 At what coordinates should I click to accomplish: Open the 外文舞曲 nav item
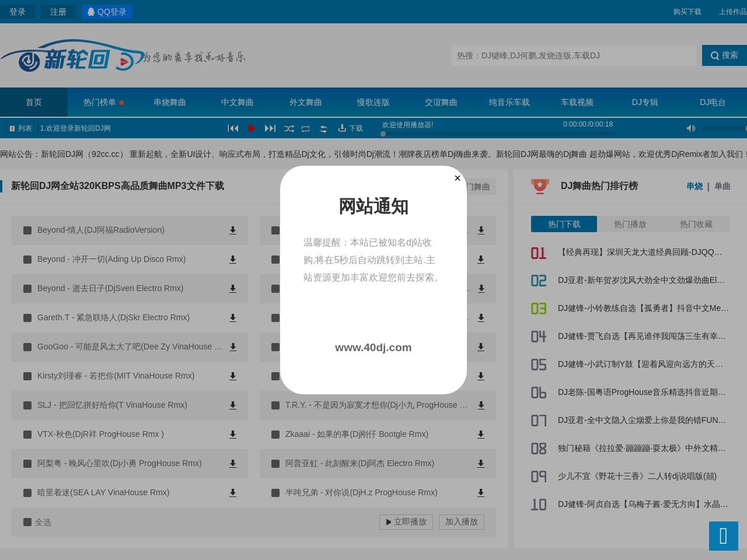(x=306, y=102)
